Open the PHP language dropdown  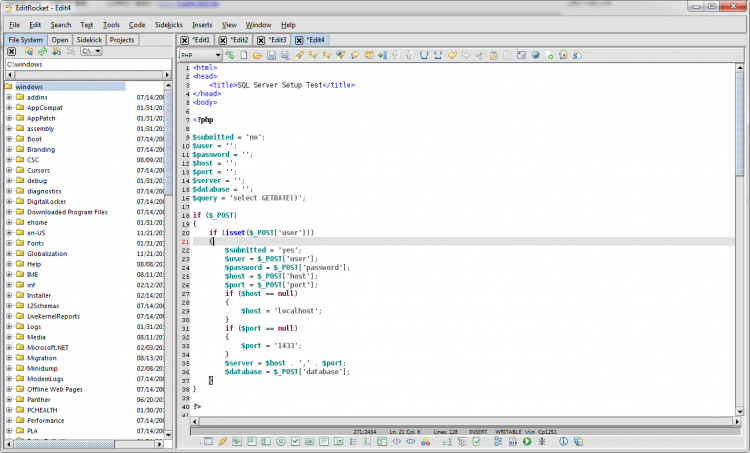[x=200, y=54]
